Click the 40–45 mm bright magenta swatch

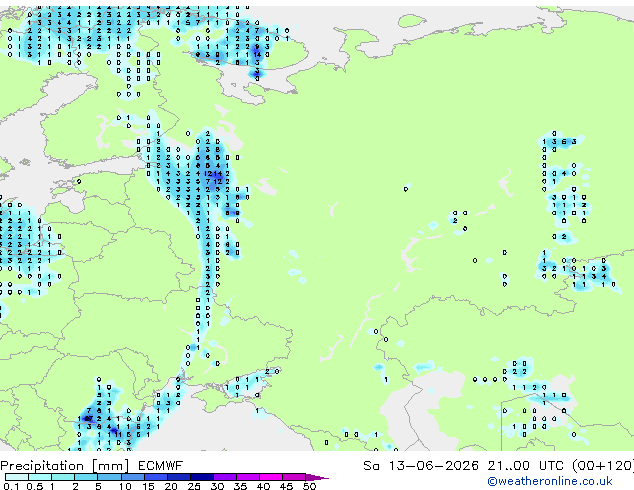coord(271,477)
